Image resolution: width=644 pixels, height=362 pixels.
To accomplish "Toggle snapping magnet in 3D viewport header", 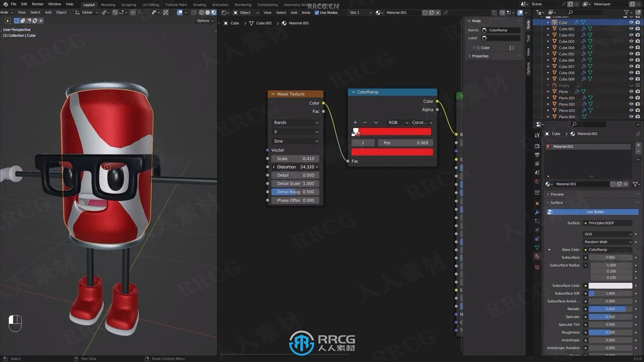I will 115,12.
